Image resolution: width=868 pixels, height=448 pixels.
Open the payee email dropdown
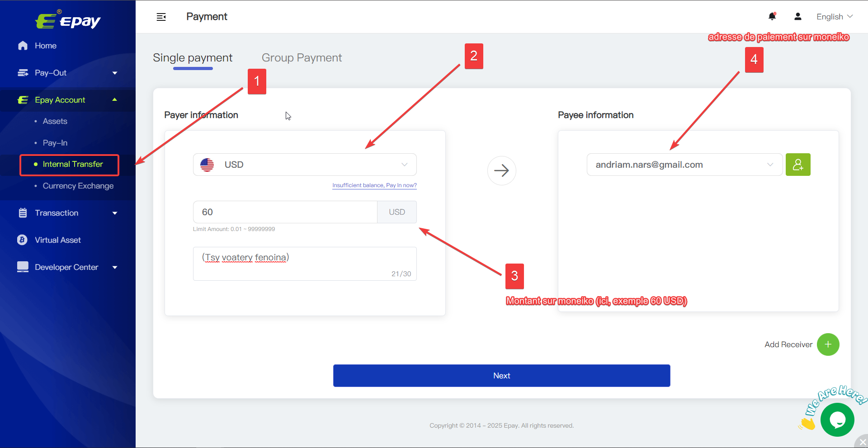[684, 165]
